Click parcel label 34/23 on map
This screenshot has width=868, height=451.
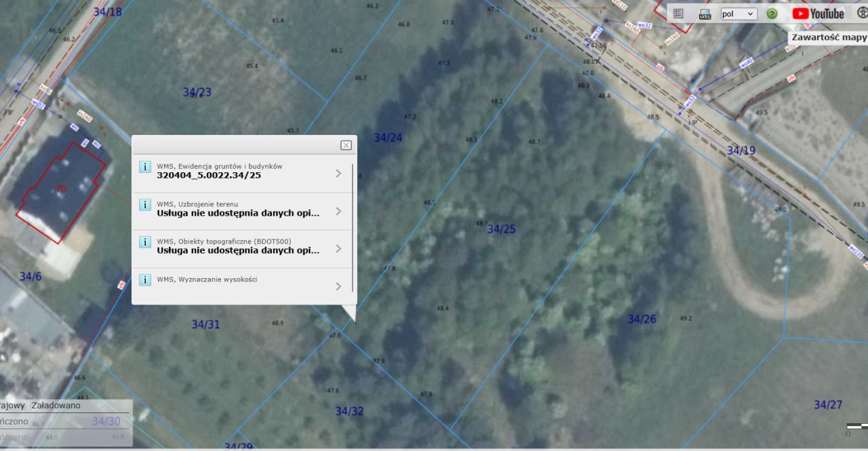coord(197,92)
